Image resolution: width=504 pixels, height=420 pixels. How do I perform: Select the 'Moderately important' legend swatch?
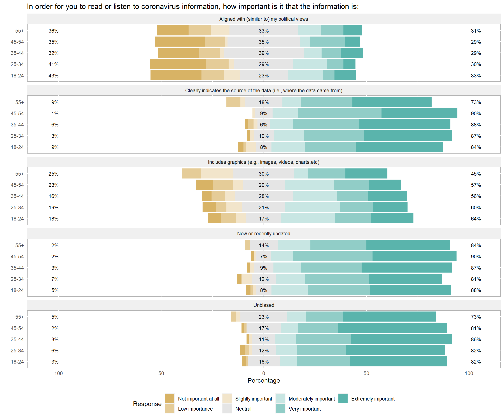point(280,398)
